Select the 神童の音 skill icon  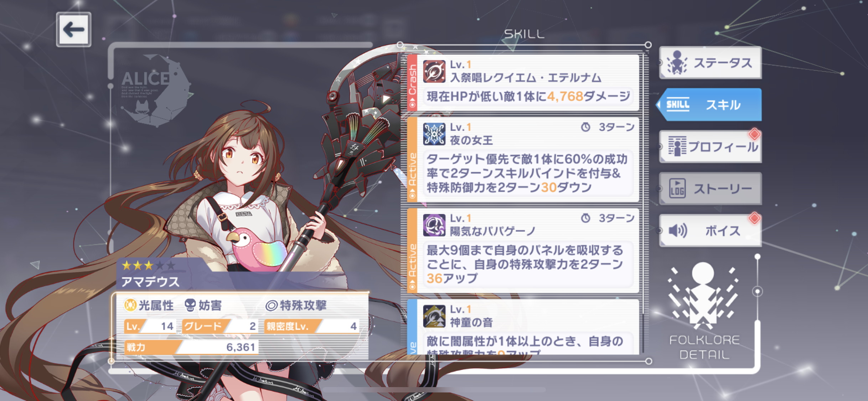tap(434, 316)
